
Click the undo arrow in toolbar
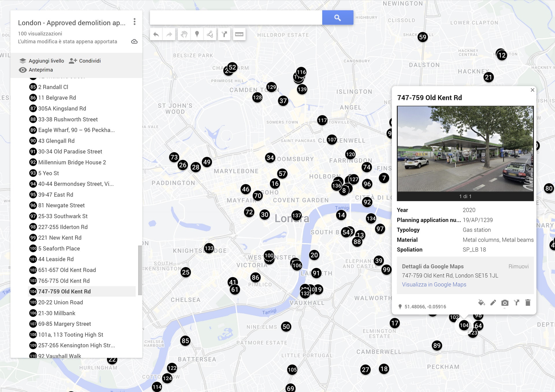coord(156,34)
